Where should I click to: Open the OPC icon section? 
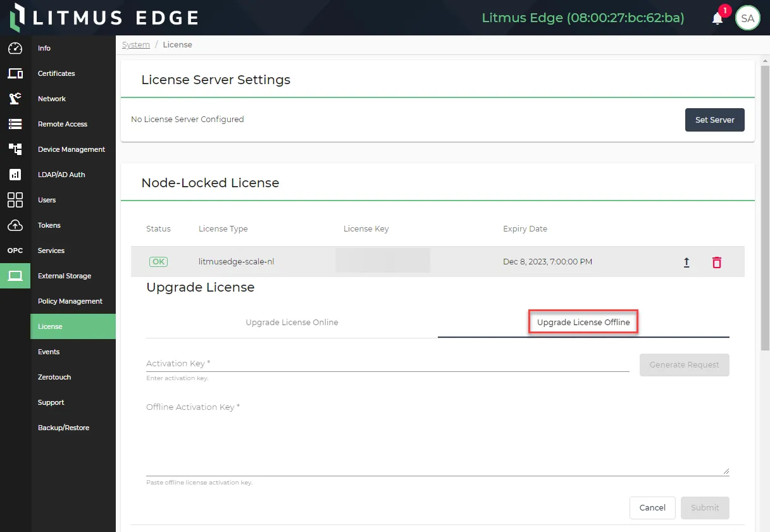tap(15, 251)
